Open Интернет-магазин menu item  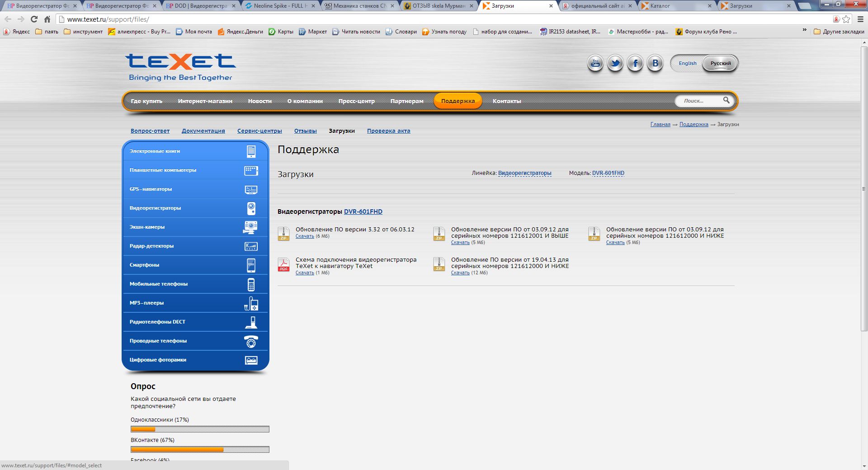[205, 101]
